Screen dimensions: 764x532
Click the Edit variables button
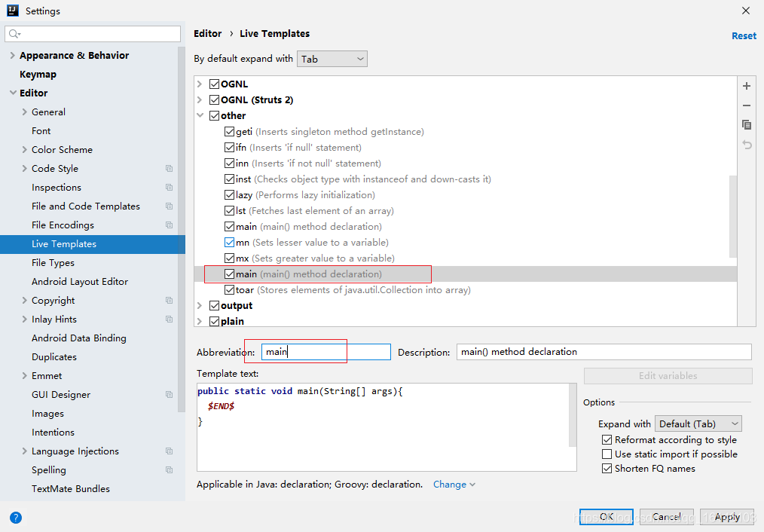click(x=668, y=375)
